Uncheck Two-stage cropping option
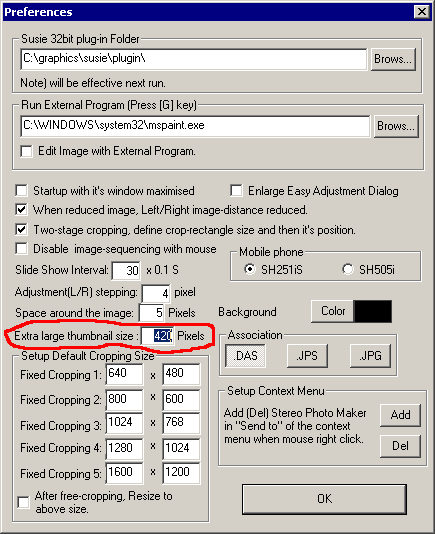Viewport: 435px width, 534px height. click(21, 230)
